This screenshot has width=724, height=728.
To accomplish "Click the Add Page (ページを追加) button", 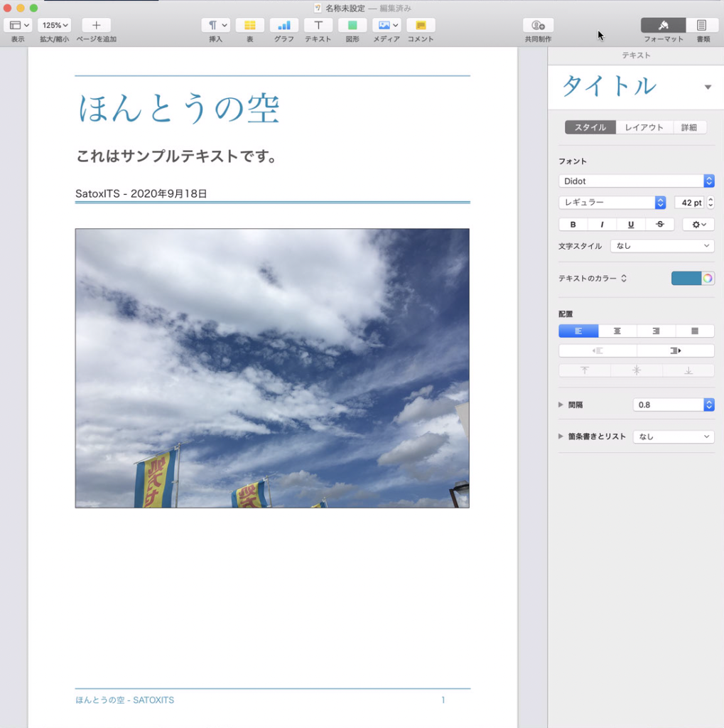I will 96,26.
